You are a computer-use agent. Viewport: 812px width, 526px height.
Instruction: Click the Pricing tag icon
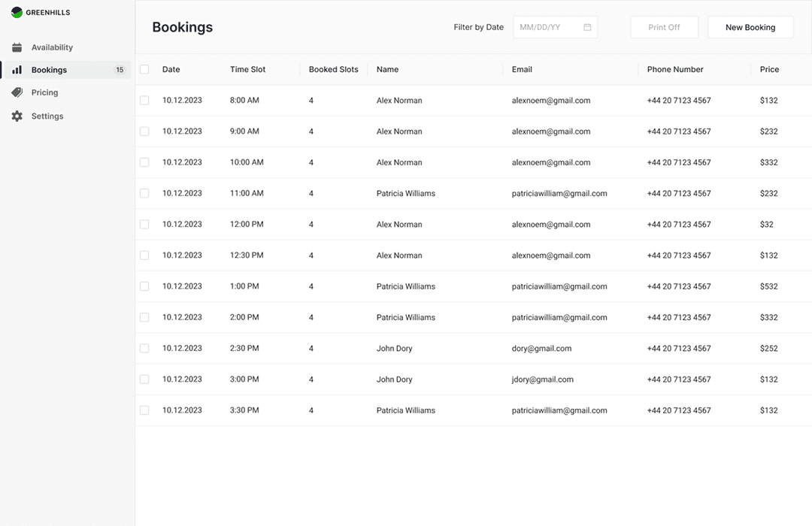click(17, 92)
